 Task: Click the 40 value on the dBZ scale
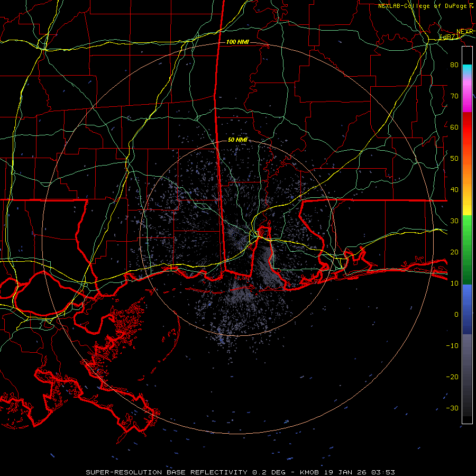click(x=454, y=190)
